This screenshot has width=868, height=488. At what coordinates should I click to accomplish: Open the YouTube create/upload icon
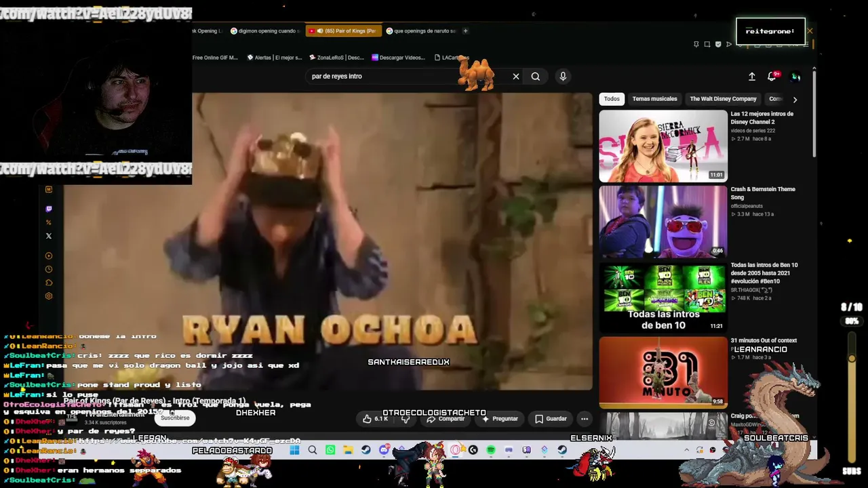click(752, 77)
